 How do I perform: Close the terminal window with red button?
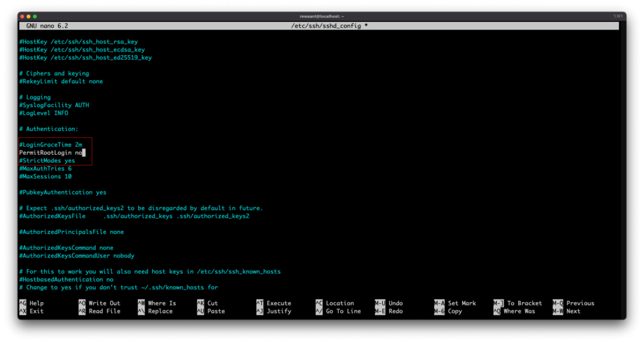pos(22,16)
